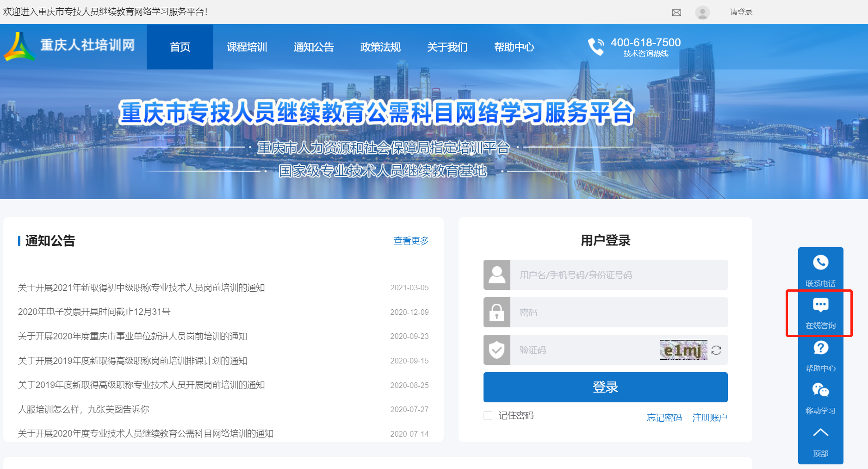Click the 帮助中心 question mark icon in sidebar
Image resolution: width=868 pixels, height=469 pixels.
coord(821,348)
